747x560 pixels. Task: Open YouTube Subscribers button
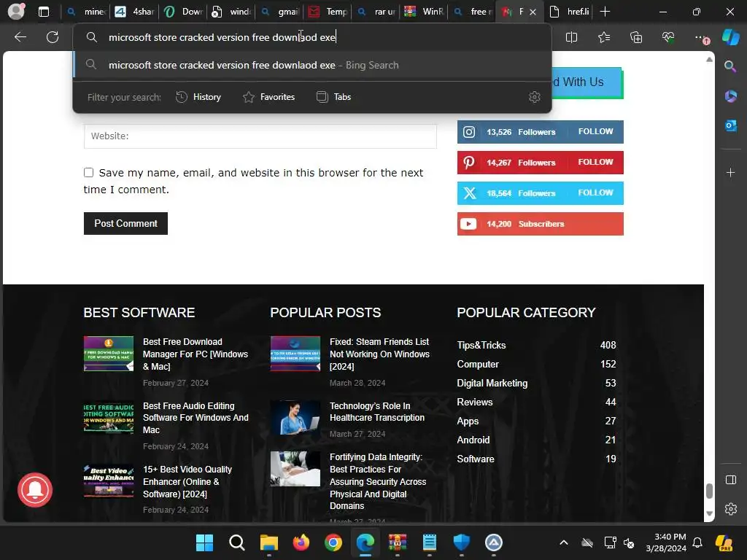click(x=541, y=224)
